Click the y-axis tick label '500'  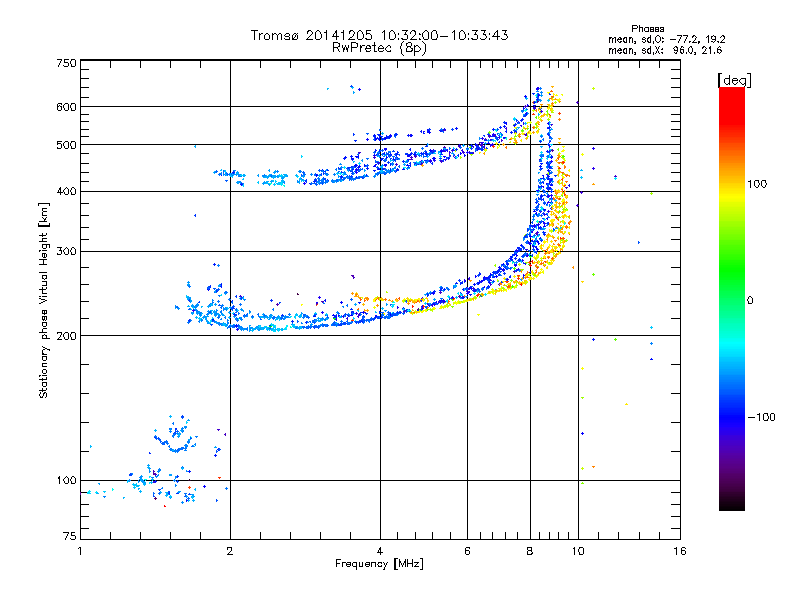tap(66, 145)
